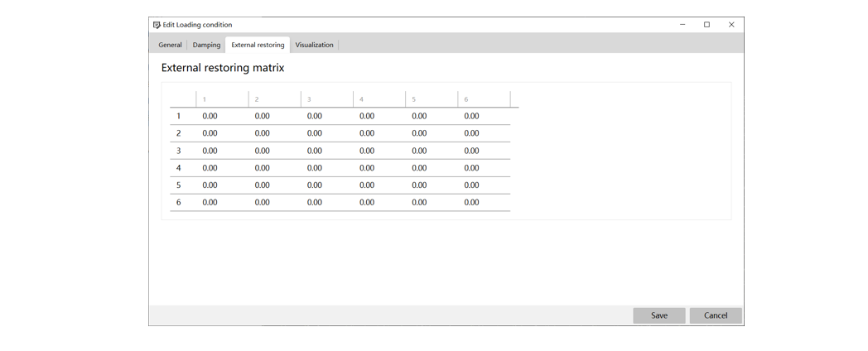Edit matrix cell row 6 column 1

222,202
